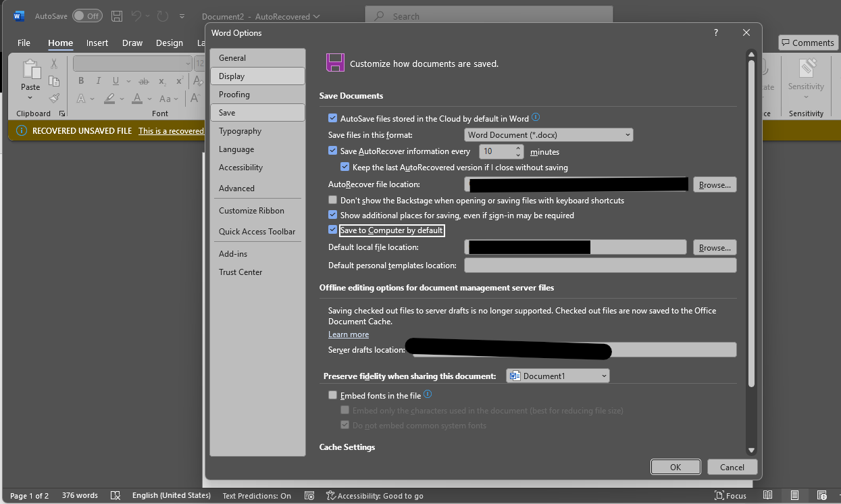841x504 pixels.
Task: Click the AutoRecover minutes input field
Action: [495, 151]
